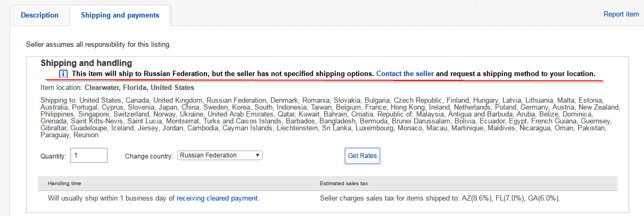Click the blue info icon beside shipping notice

63,73
